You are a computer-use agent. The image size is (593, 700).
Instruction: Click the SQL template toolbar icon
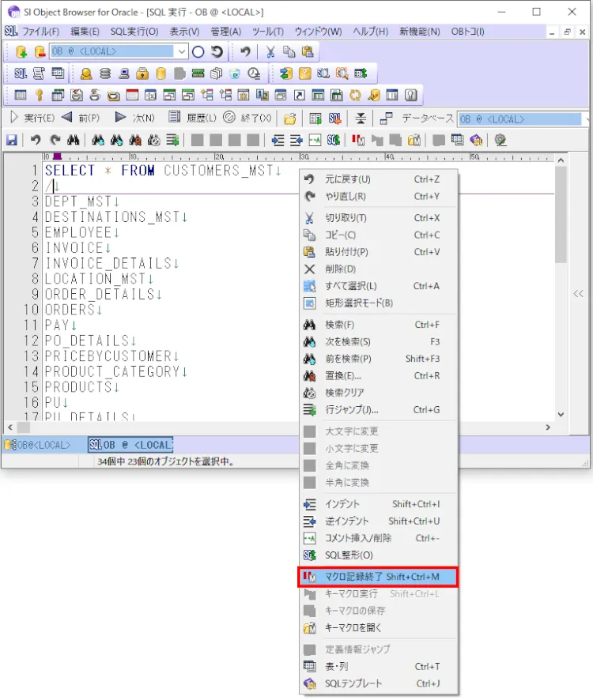[x=476, y=140]
